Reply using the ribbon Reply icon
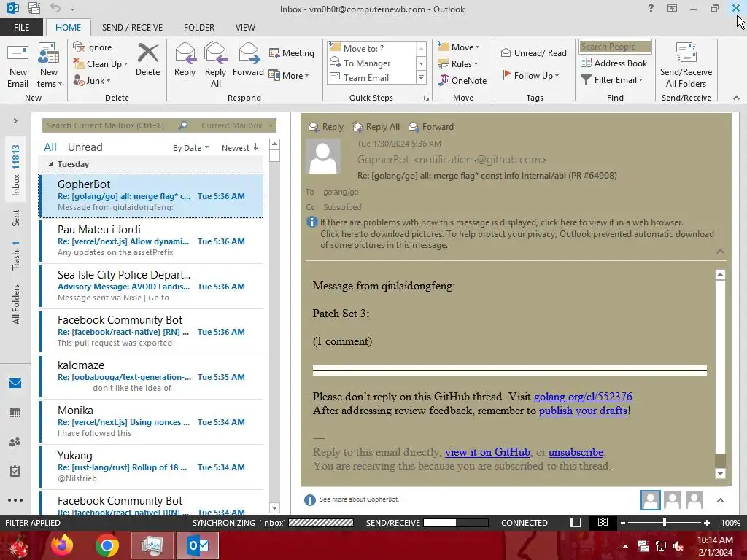The height and width of the screenshot is (560, 747). (185, 60)
